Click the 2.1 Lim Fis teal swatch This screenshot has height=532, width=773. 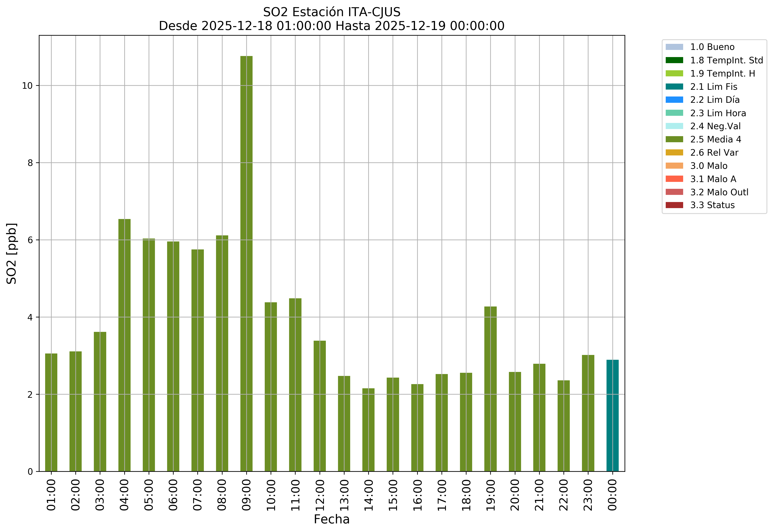coord(674,87)
